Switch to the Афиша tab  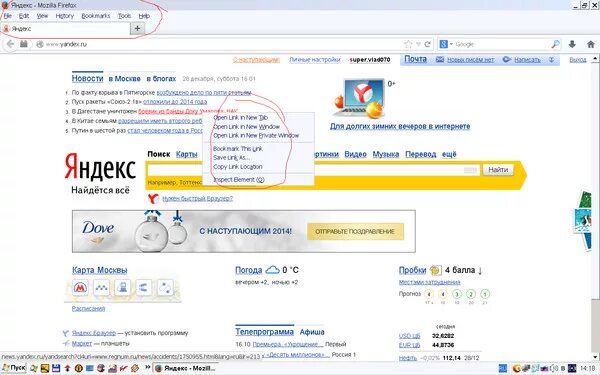pos(312,332)
